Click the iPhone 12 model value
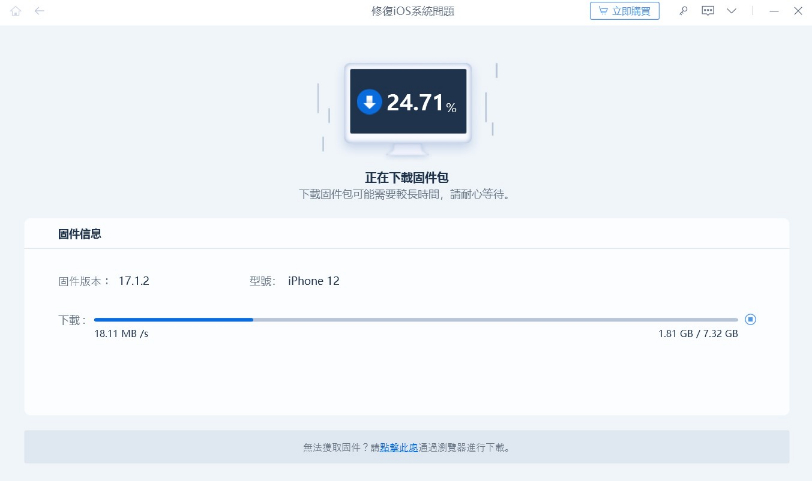 pyautogui.click(x=313, y=281)
